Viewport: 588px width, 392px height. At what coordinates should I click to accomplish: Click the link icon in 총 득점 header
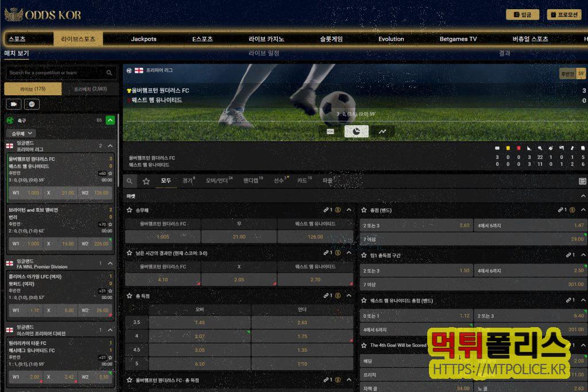pyautogui.click(x=326, y=296)
